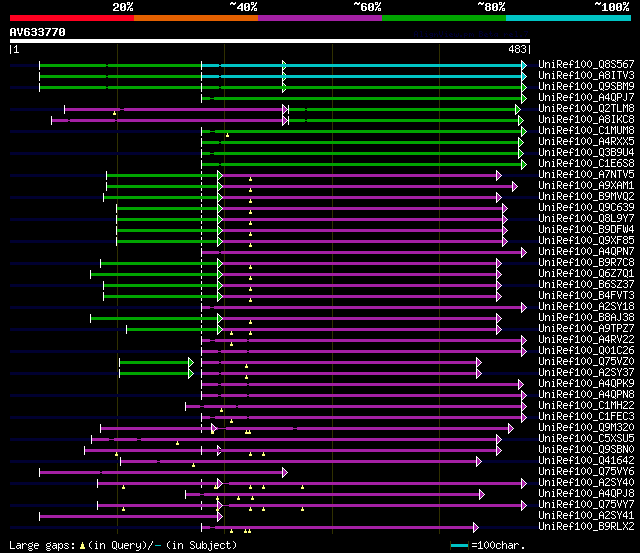Viewport: 640px width, 553px height.
Task: Select hit UniRef100_C1MUM8
Action: pyautogui.click(x=586, y=131)
